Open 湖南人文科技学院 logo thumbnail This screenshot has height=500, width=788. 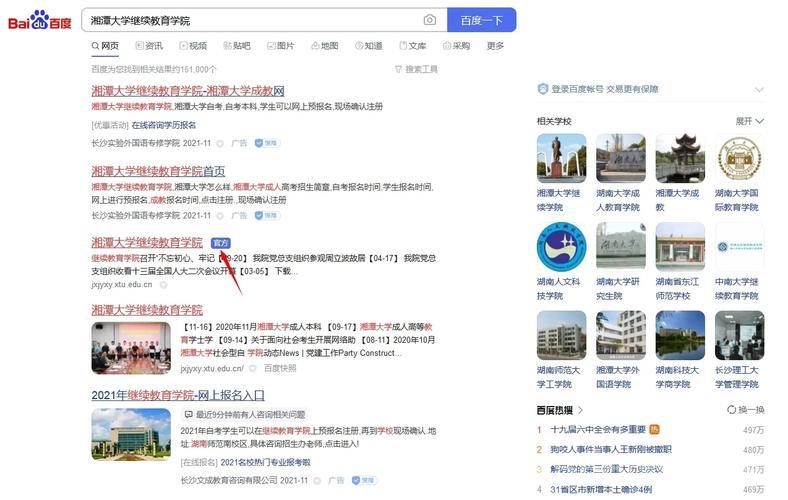561,247
